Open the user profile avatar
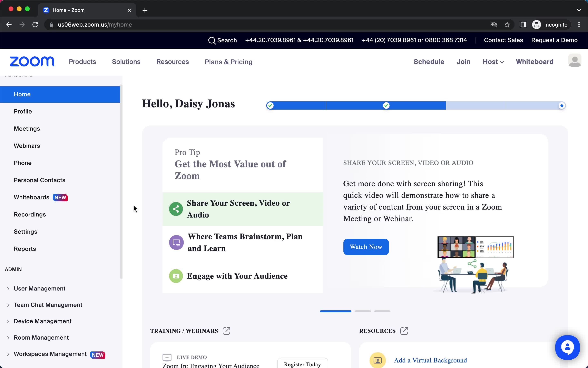 (575, 60)
